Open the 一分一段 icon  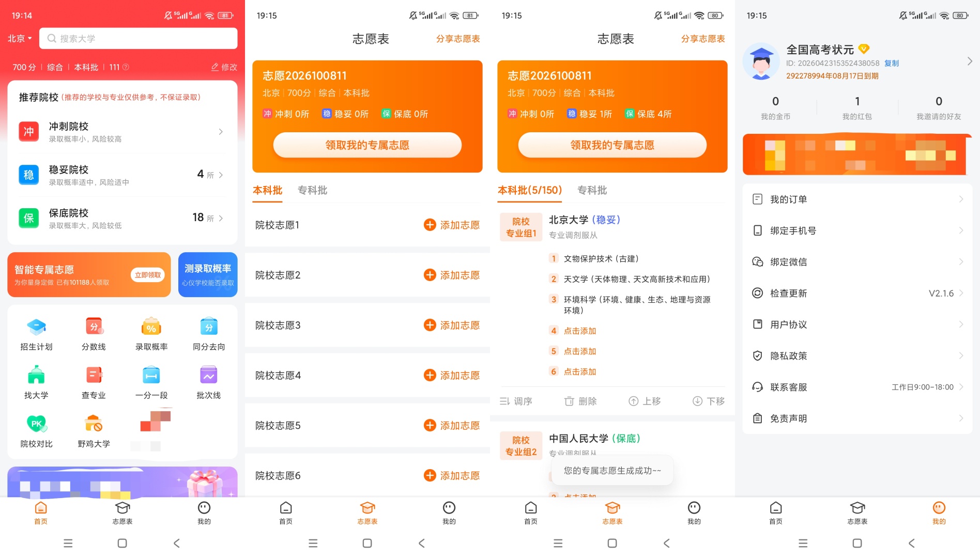pos(151,375)
